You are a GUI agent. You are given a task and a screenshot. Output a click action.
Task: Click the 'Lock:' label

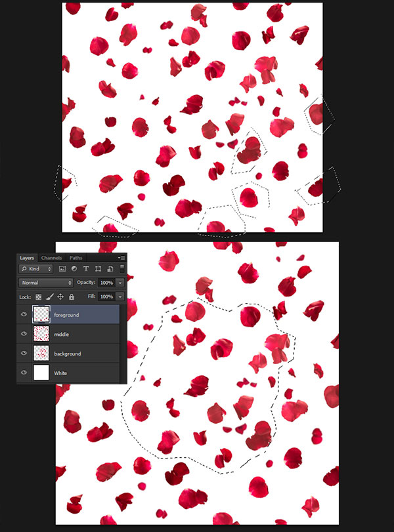point(25,297)
